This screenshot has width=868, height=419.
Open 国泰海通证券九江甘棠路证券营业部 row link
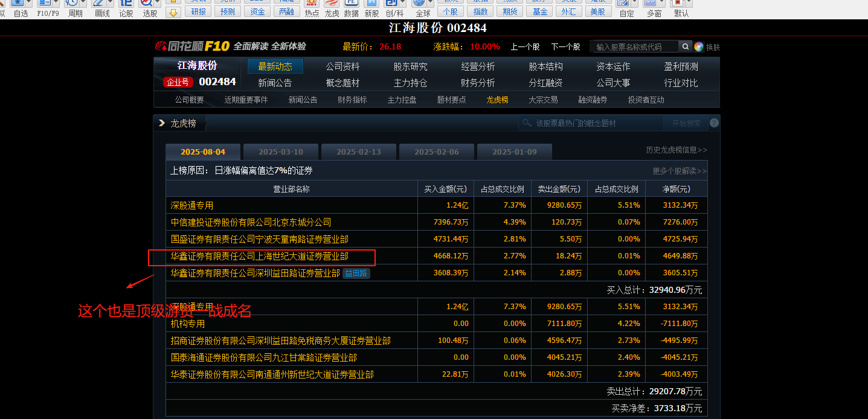tap(263, 357)
